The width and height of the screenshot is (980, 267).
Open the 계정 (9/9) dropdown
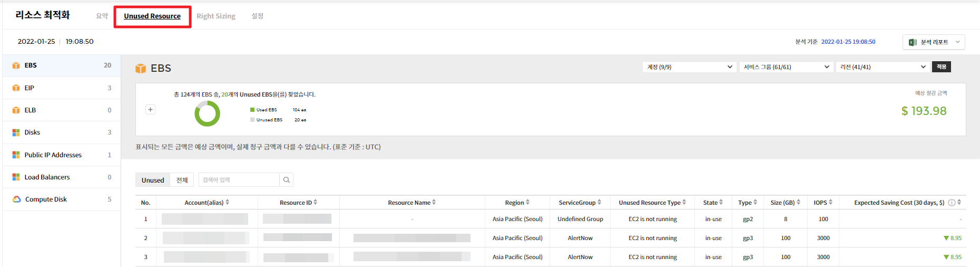click(x=689, y=67)
